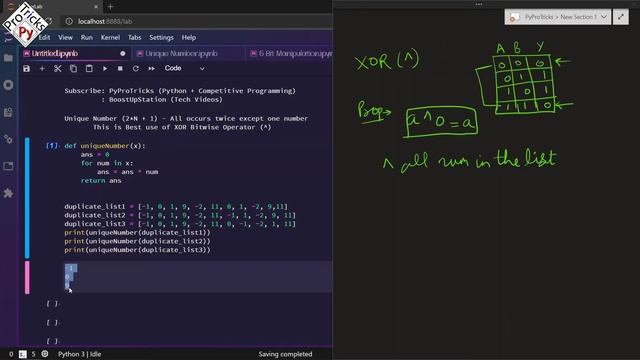
Task: Open the cell type Code dropdown
Action: pyautogui.click(x=184, y=69)
